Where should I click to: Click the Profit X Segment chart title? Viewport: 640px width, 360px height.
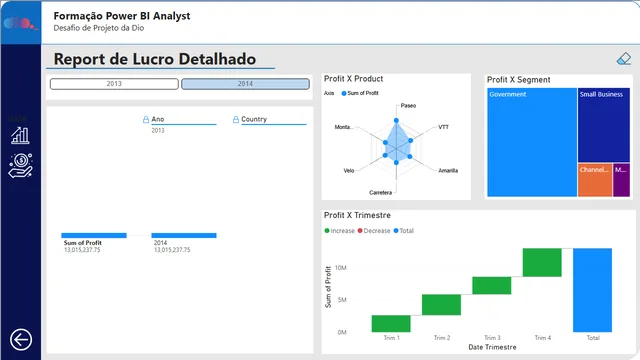pyautogui.click(x=518, y=80)
